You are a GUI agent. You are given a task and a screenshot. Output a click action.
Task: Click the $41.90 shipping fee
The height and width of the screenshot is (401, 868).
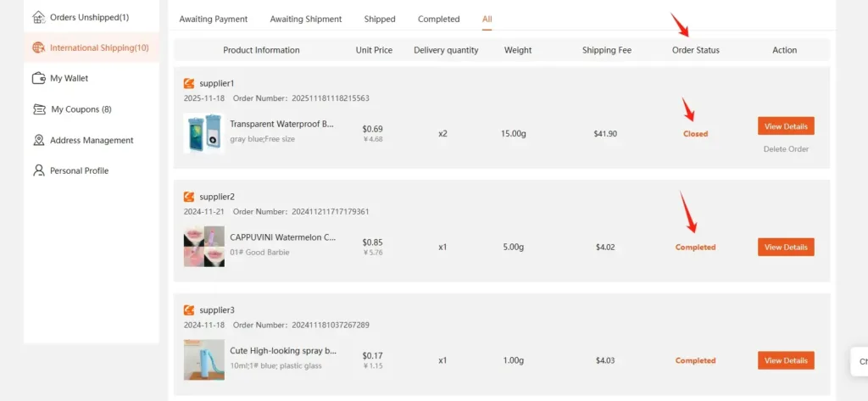point(605,133)
